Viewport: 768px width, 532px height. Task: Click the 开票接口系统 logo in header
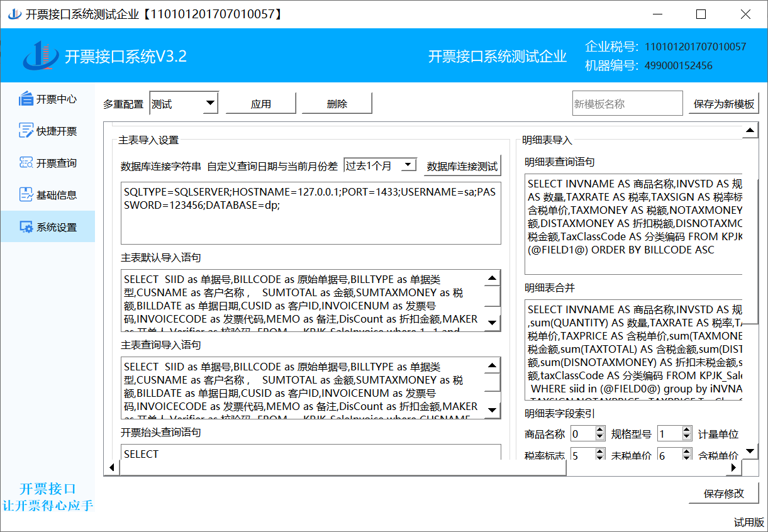coord(40,56)
